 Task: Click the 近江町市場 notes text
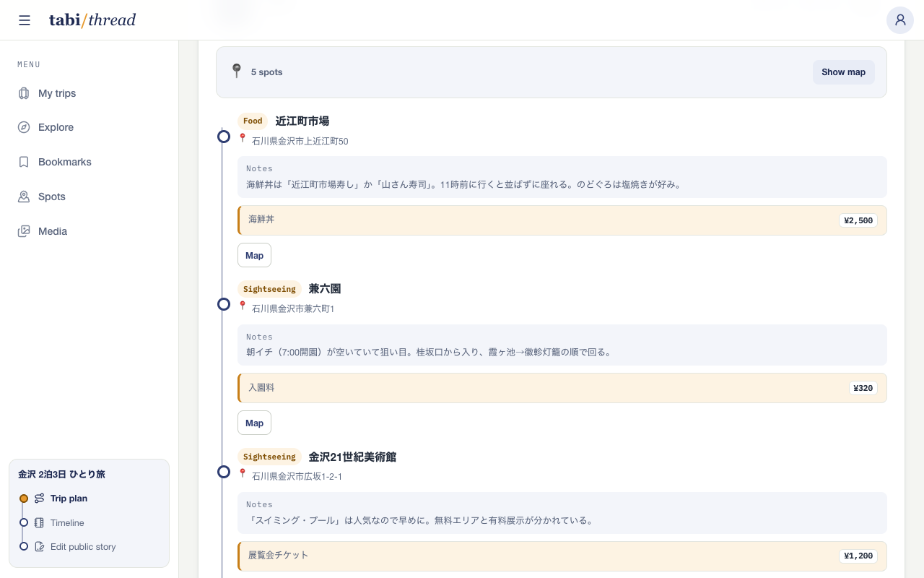463,184
